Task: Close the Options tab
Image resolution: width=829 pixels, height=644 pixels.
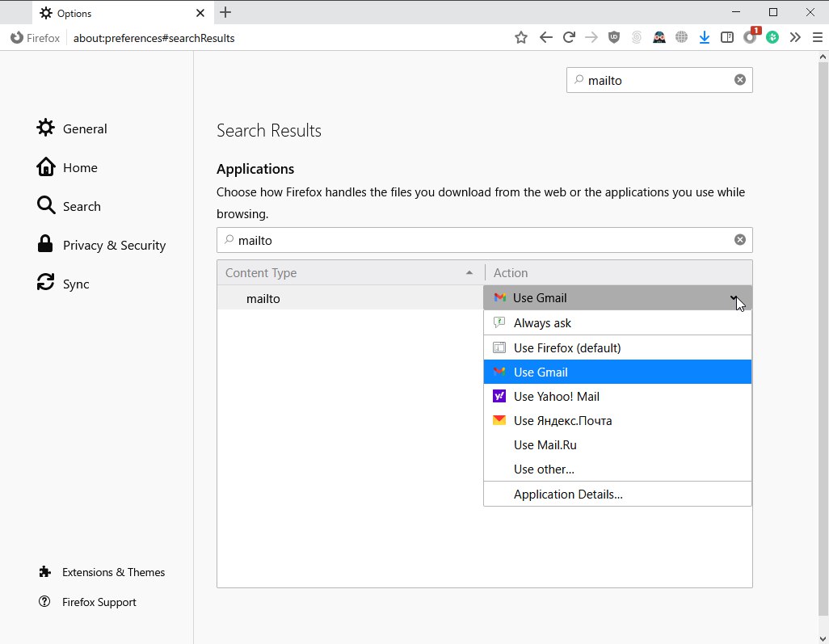Action: click(200, 13)
